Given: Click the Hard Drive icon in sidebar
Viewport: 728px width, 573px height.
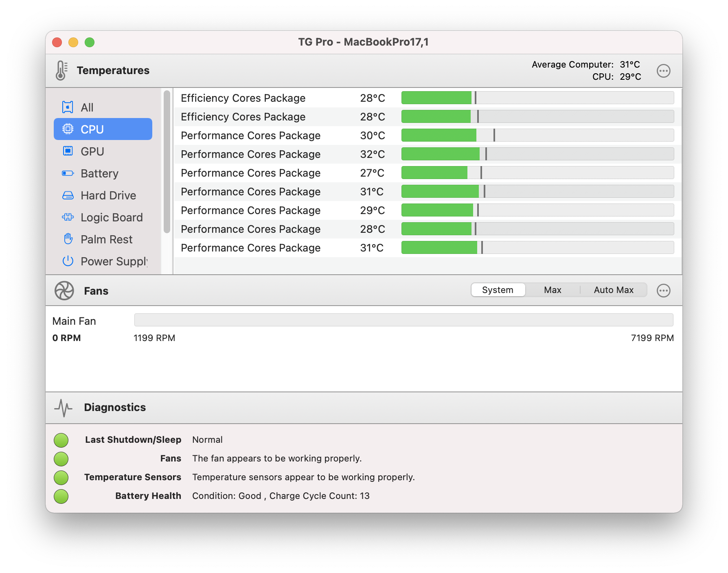Looking at the screenshot, I should [x=68, y=195].
